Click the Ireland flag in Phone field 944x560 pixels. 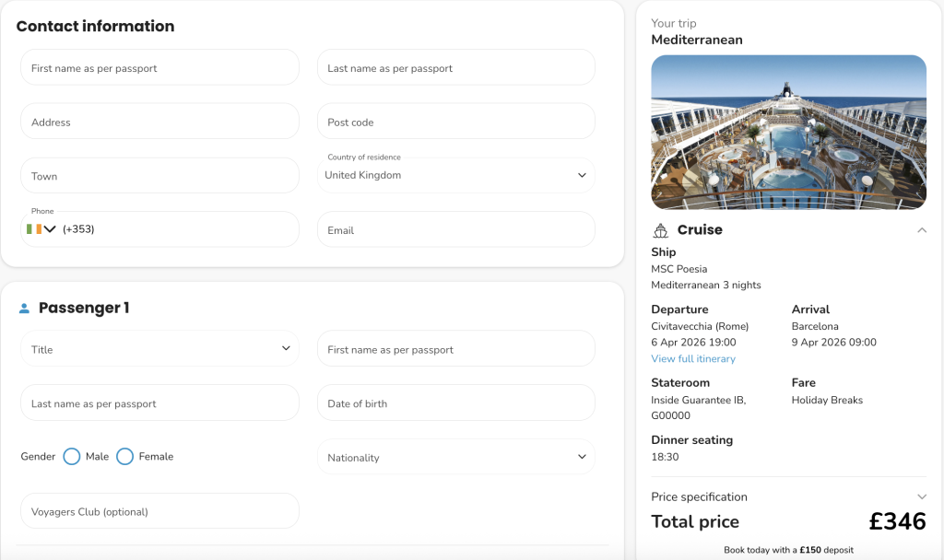[34, 229]
